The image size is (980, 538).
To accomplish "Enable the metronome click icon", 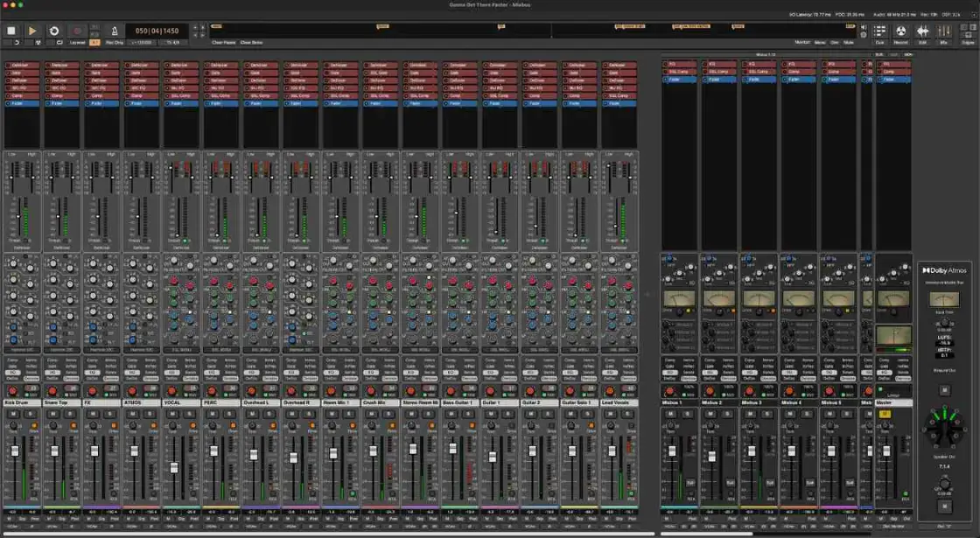I will (115, 31).
